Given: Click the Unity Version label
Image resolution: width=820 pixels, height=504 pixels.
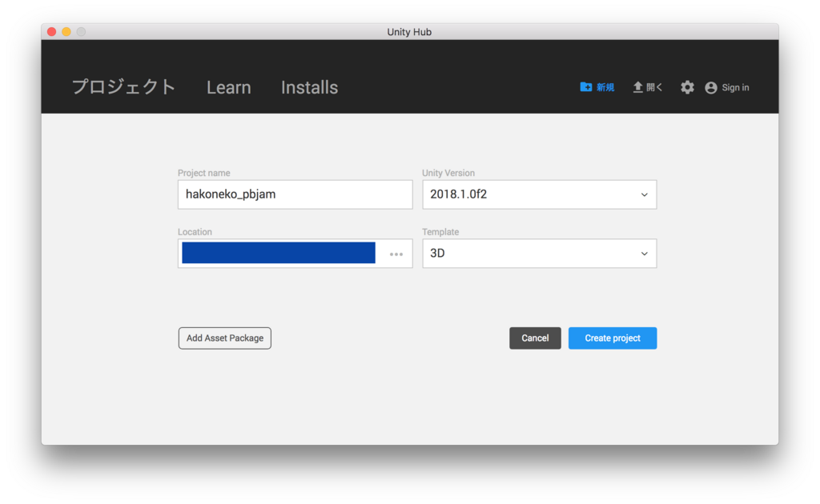Looking at the screenshot, I should click(448, 173).
